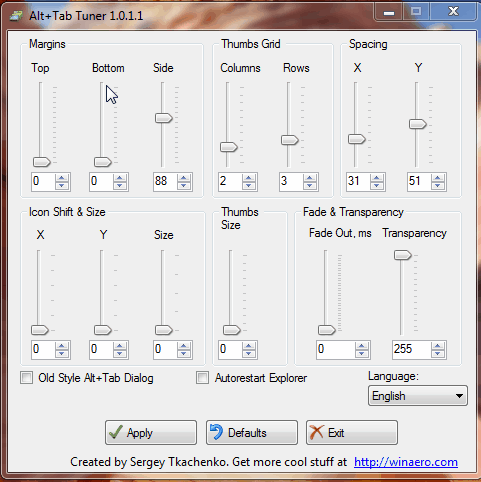This screenshot has width=481, height=482.
Task: Increase Thumbs Size value with up arrow
Action: [x=249, y=346]
